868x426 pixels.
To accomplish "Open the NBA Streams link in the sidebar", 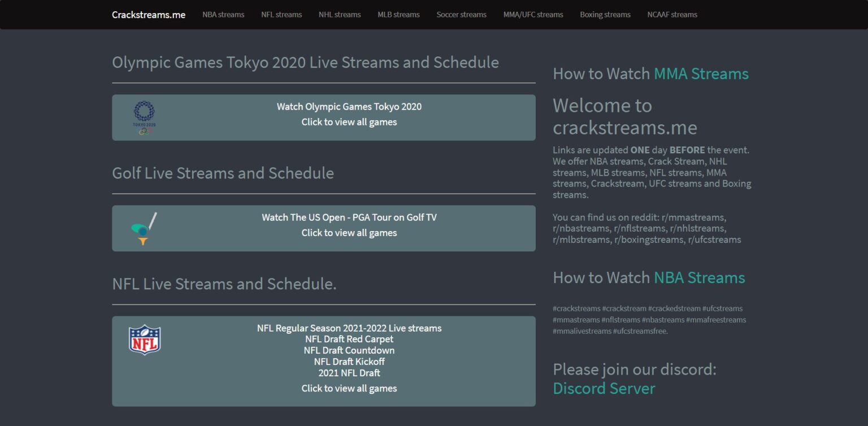I will 699,278.
